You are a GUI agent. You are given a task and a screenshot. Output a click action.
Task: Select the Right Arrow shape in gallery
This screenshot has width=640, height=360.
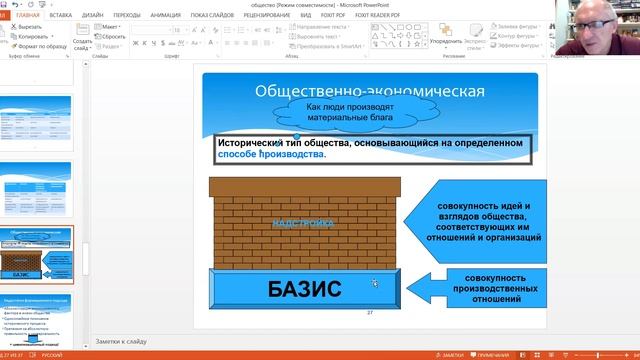pyautogui.click(x=400, y=36)
